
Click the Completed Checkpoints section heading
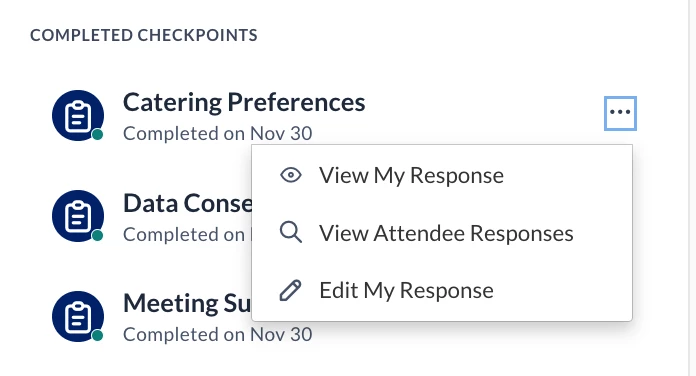click(x=144, y=35)
